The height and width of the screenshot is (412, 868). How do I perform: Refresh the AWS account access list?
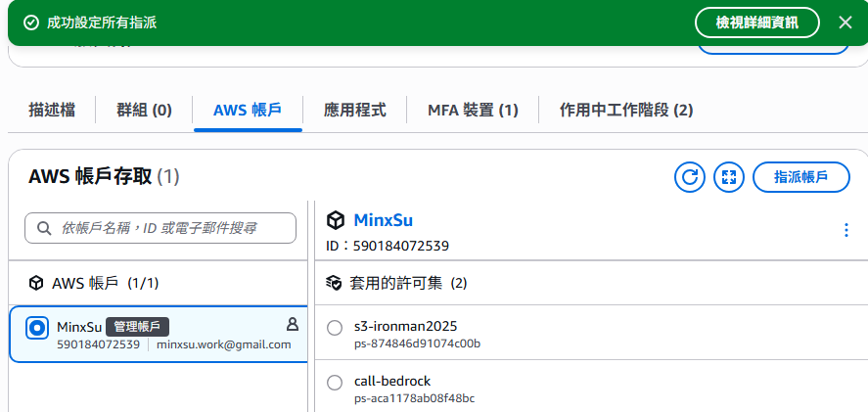[x=689, y=177]
